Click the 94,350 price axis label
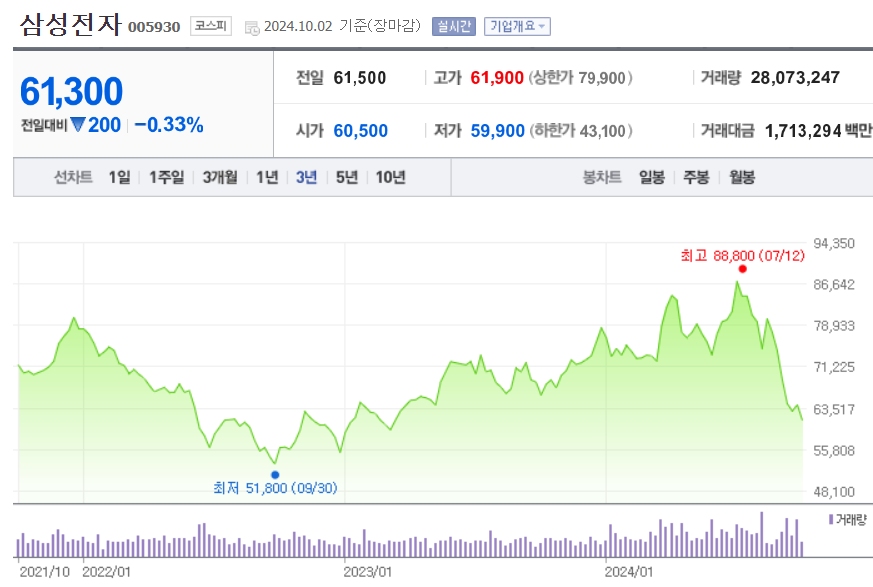This screenshot has width=873, height=587. point(833,243)
